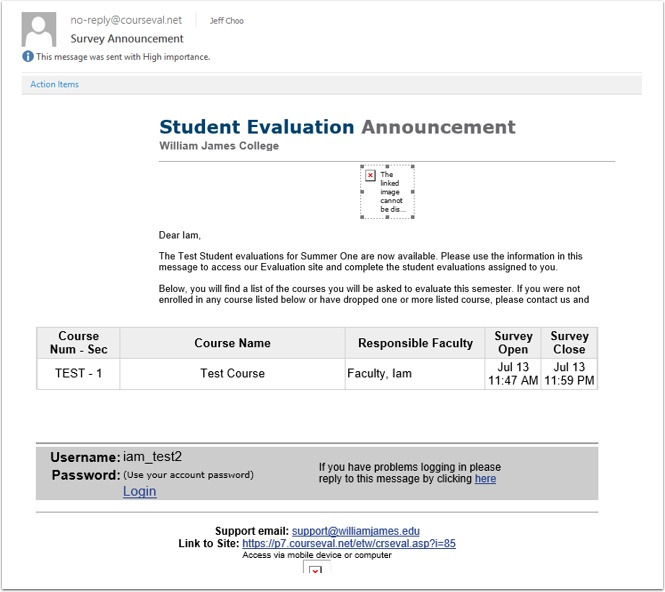Click the 'Test Course' table cell
Screen dimensions: 665x592
point(232,374)
